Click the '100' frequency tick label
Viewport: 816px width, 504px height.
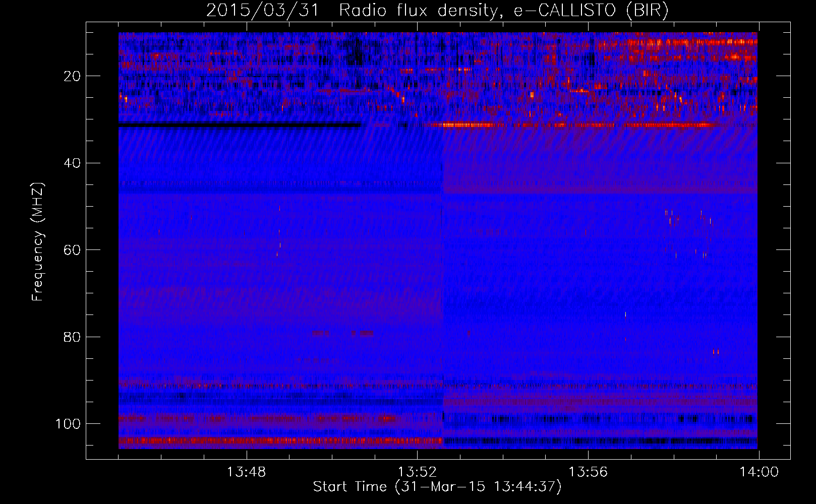click(68, 424)
